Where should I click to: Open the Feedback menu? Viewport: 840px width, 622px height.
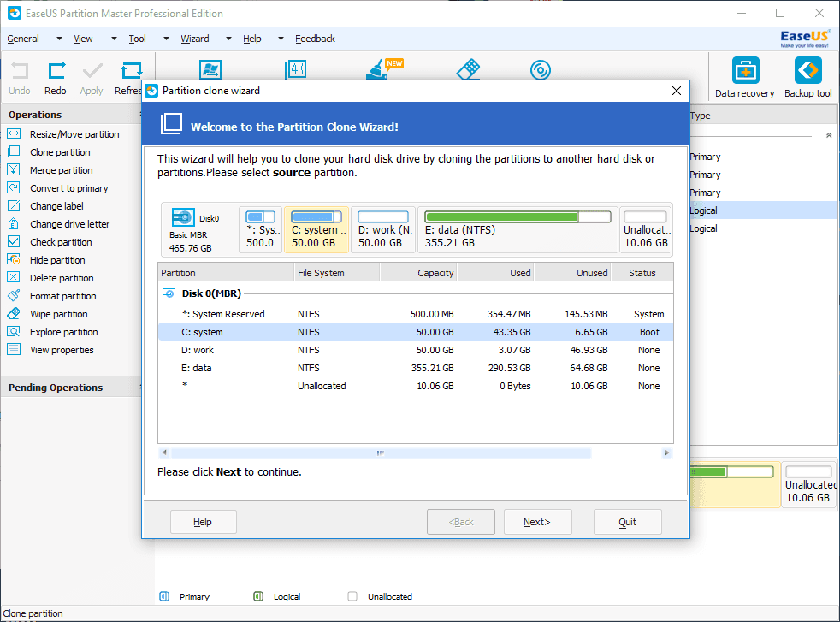point(315,39)
